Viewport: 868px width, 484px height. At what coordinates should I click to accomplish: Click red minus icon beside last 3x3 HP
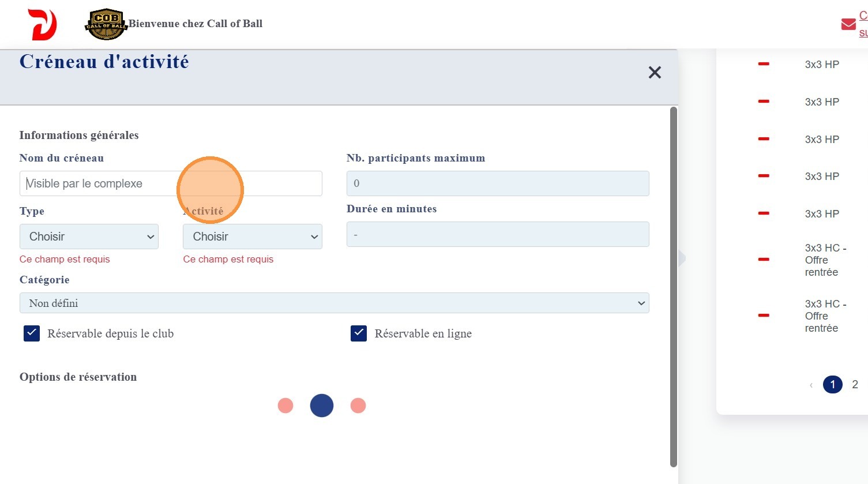[x=764, y=213]
